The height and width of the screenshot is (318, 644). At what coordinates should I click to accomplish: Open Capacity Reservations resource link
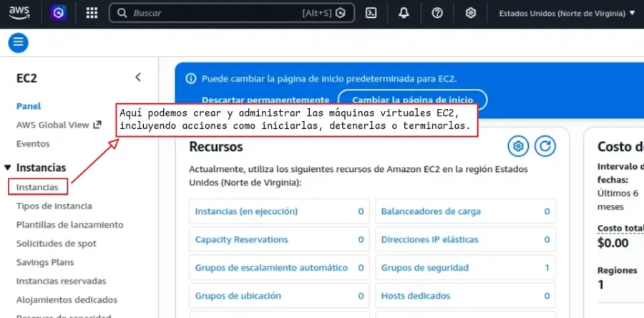point(242,239)
